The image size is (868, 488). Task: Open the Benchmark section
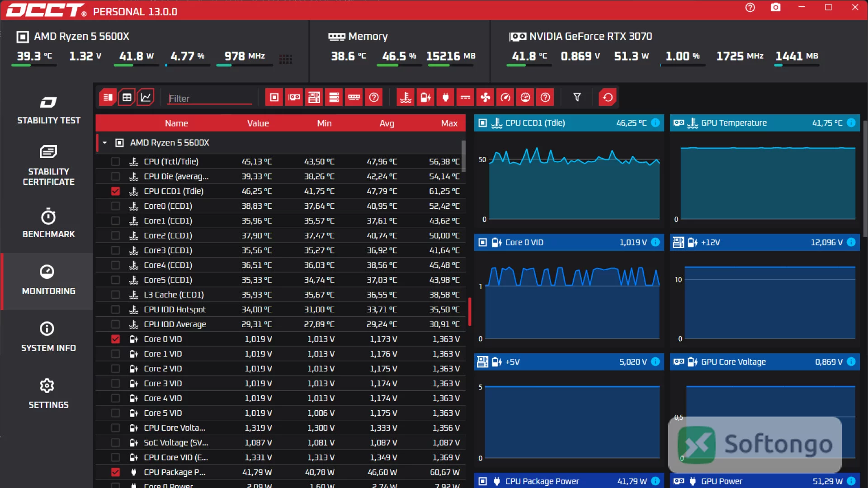click(48, 223)
